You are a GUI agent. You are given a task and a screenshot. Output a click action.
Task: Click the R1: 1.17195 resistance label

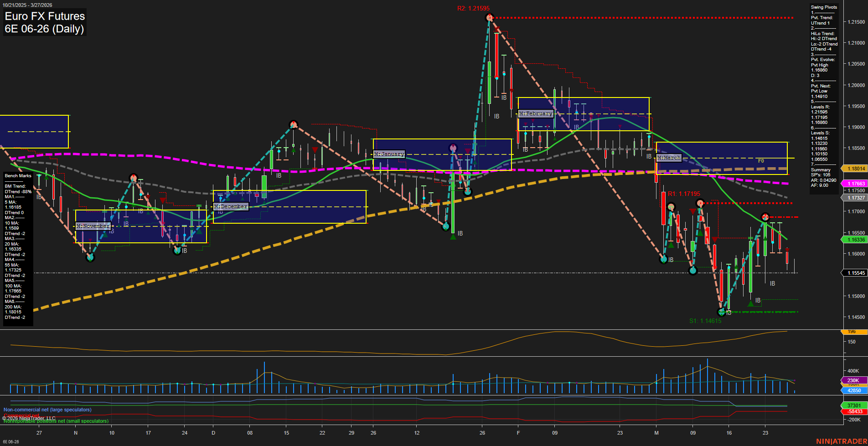684,193
